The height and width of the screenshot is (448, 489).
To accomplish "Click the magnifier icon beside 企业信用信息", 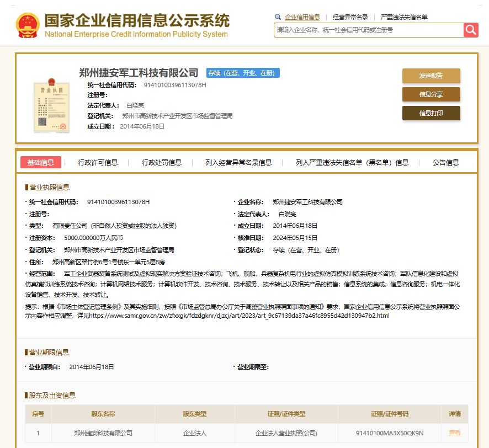I will click(278, 17).
